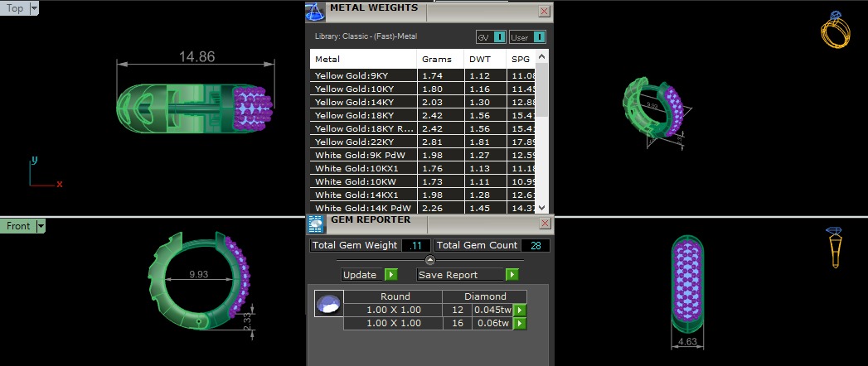Select the Yellow Gold:18KY R... row
The width and height of the screenshot is (868, 366).
[423, 129]
